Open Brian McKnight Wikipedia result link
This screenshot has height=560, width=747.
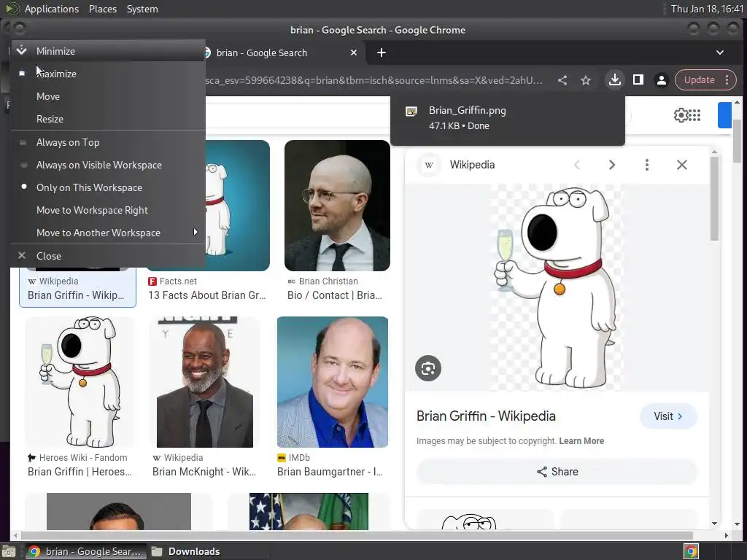click(204, 472)
